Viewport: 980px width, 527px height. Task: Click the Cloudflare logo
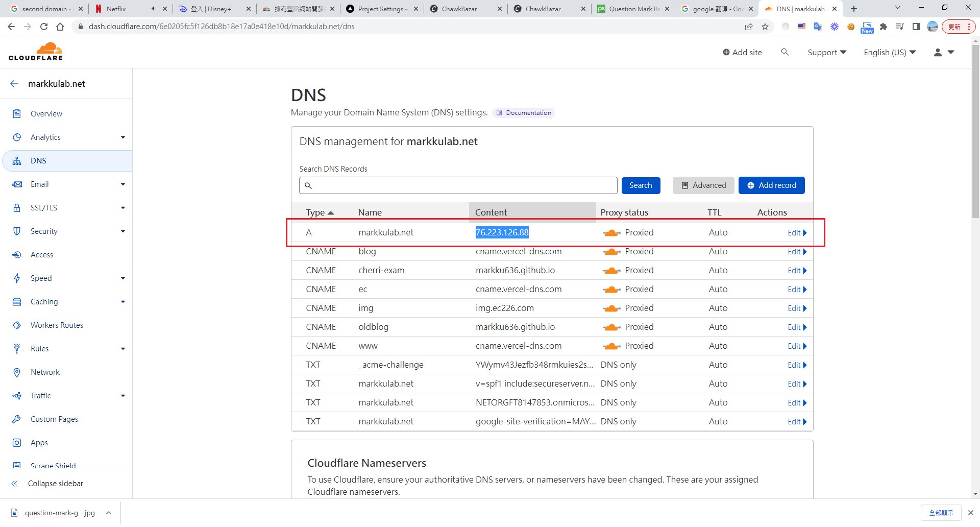coord(36,52)
